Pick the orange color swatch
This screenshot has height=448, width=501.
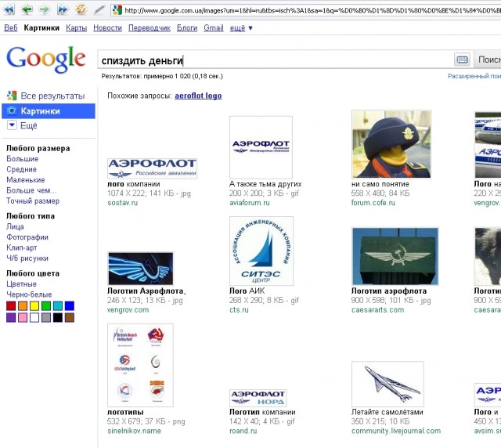click(x=23, y=306)
